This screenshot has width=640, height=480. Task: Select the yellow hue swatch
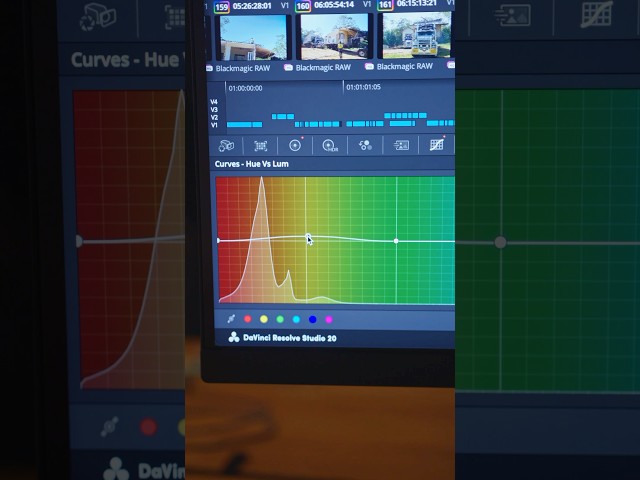pos(264,319)
